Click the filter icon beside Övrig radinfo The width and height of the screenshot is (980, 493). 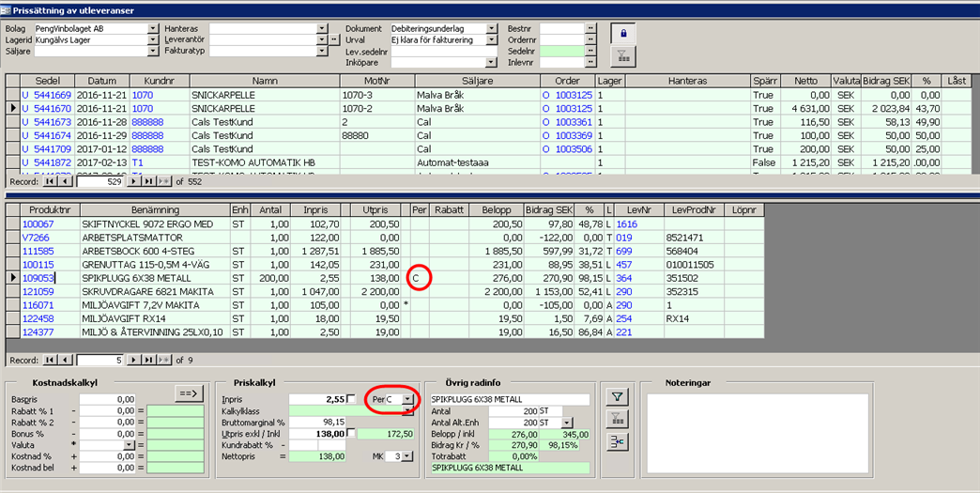(x=618, y=397)
